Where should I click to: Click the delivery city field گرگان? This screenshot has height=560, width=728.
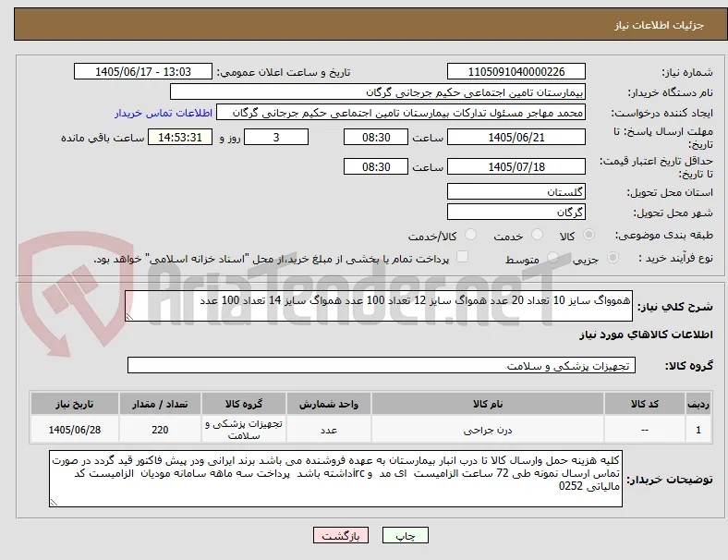[x=516, y=212]
